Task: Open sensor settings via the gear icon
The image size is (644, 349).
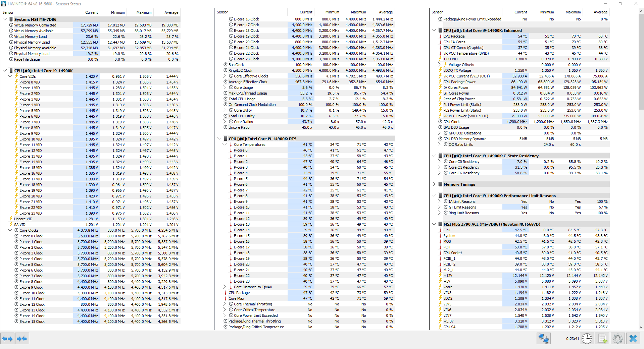Action: coord(617,339)
